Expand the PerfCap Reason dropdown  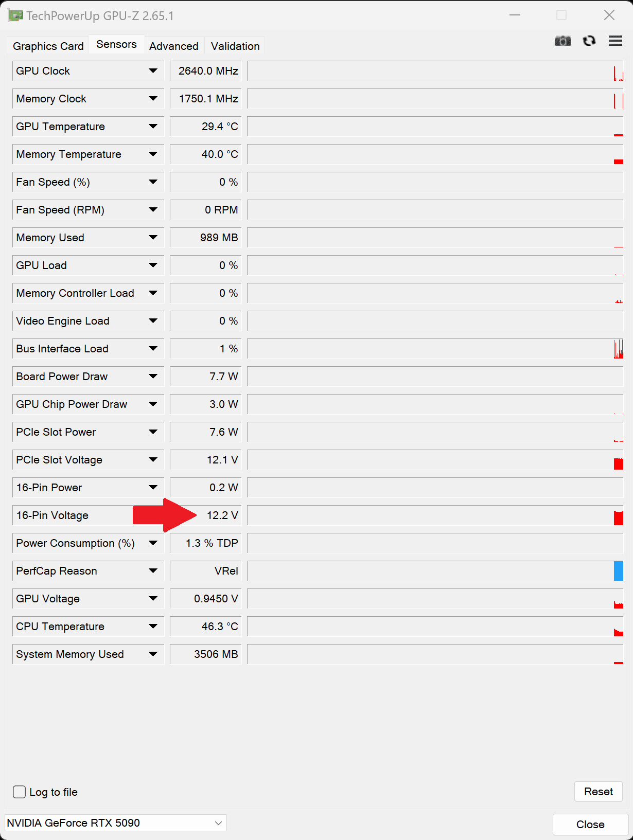pyautogui.click(x=153, y=571)
